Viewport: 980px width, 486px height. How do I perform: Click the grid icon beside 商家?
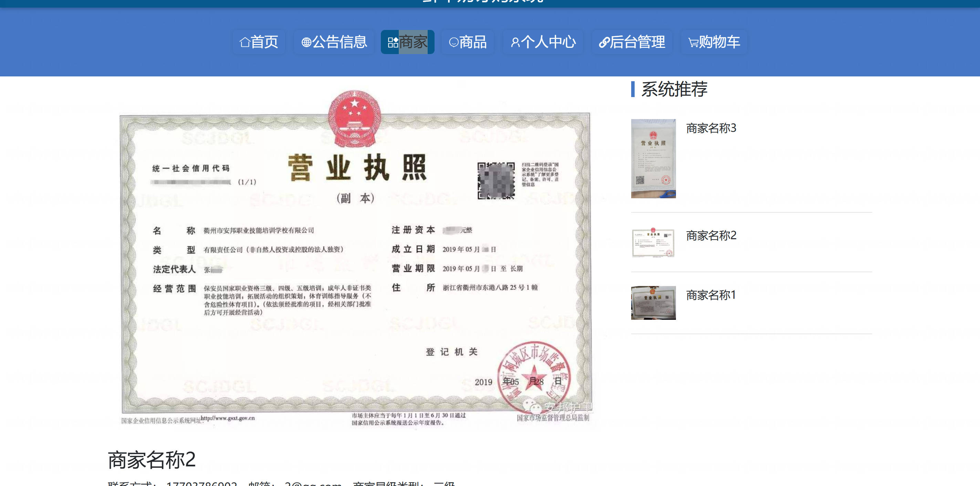coord(393,42)
